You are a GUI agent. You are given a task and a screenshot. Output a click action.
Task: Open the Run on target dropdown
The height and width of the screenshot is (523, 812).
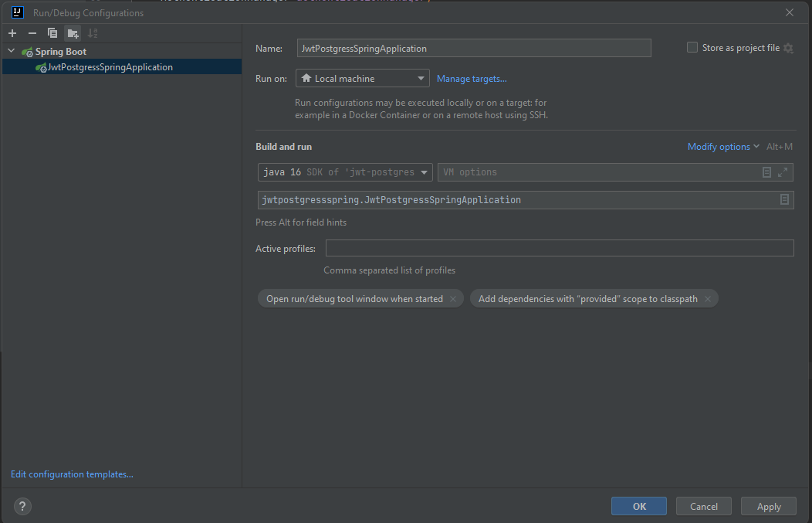tap(420, 78)
